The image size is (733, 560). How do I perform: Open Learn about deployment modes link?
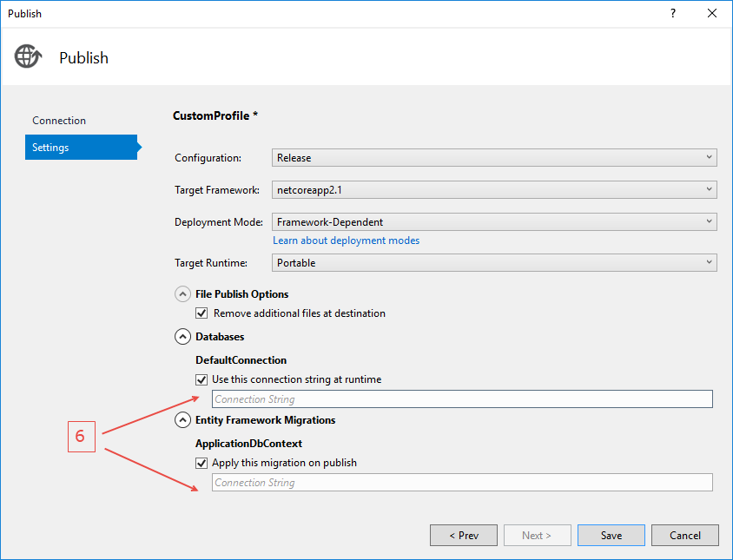click(x=346, y=240)
